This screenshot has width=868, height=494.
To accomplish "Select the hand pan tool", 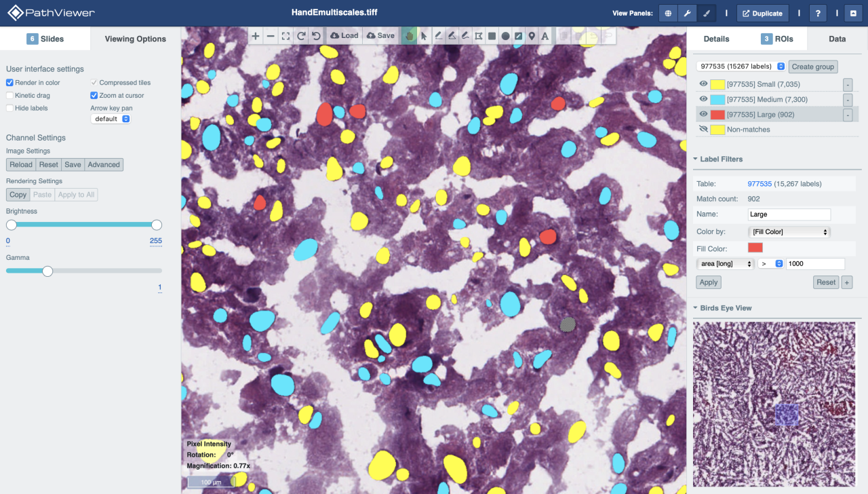I will (x=409, y=36).
